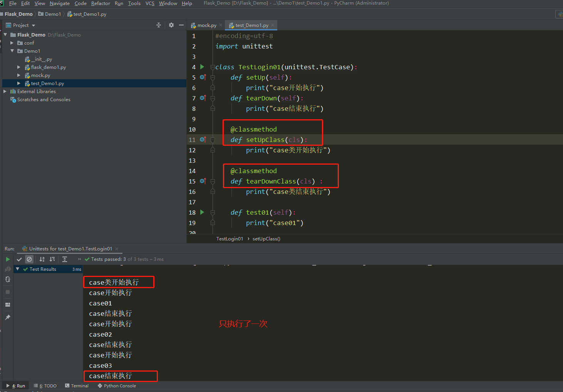The width and height of the screenshot is (563, 392).
Task: Switch to the mock.py editor tab
Action: tap(206, 25)
